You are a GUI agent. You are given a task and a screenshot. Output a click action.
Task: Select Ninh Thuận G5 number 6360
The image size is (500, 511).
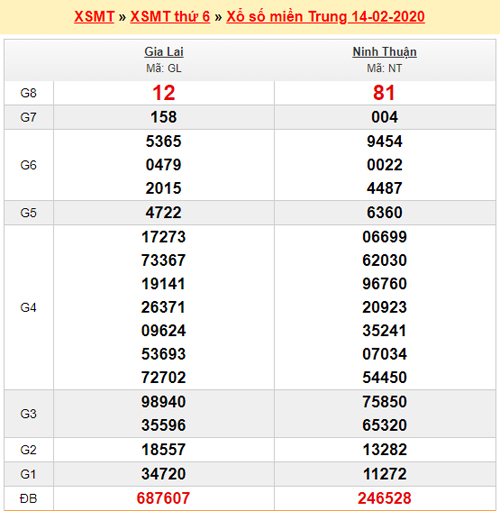(385, 212)
